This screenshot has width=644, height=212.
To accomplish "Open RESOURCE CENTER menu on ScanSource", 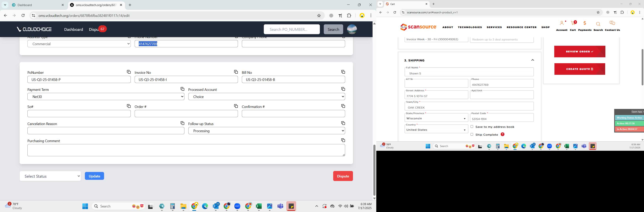I will click(x=522, y=27).
